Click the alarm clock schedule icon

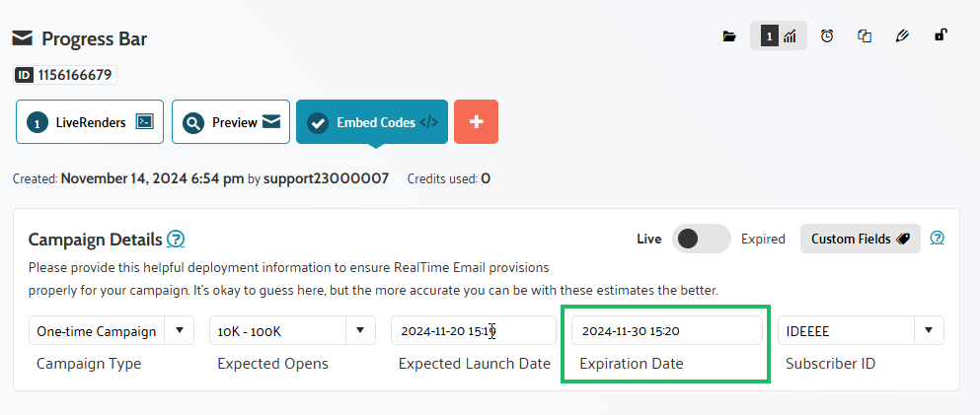click(827, 36)
